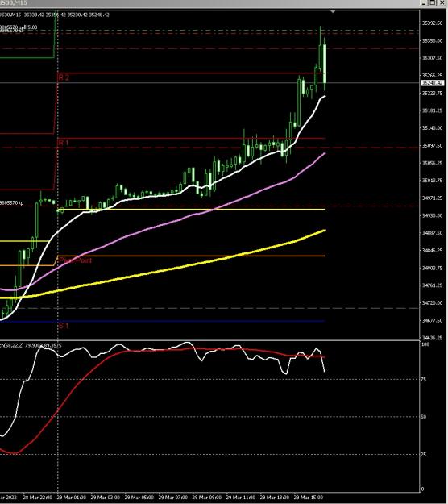The image size is (448, 504).
Task: Click the Pivot Point level label
Action: pos(76,260)
